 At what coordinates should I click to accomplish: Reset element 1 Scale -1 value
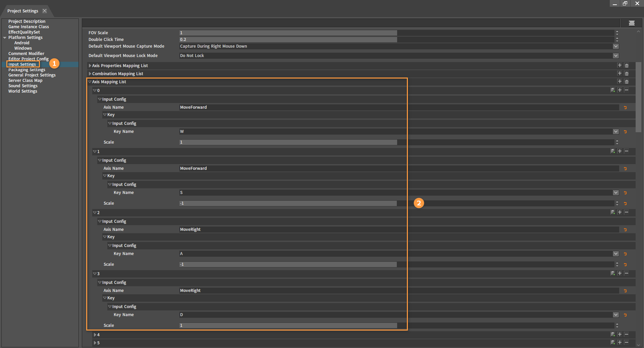[x=625, y=203]
